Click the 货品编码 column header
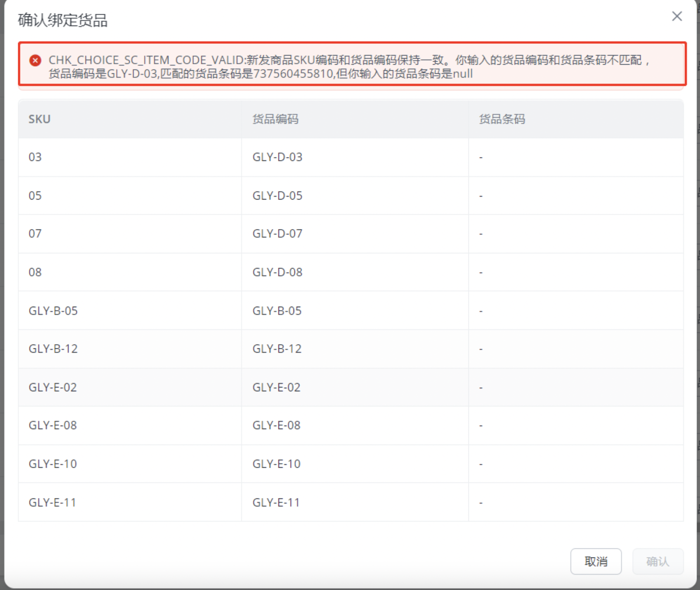 point(275,119)
